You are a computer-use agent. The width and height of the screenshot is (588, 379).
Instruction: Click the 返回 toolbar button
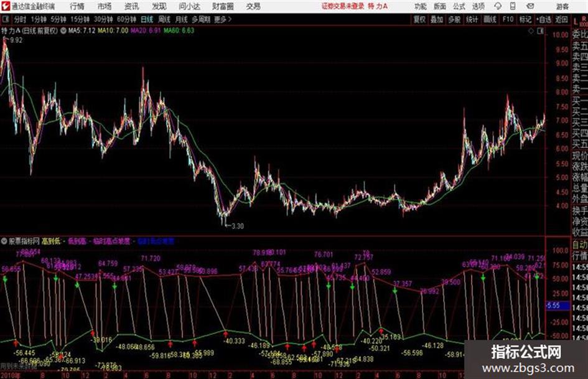(x=561, y=19)
